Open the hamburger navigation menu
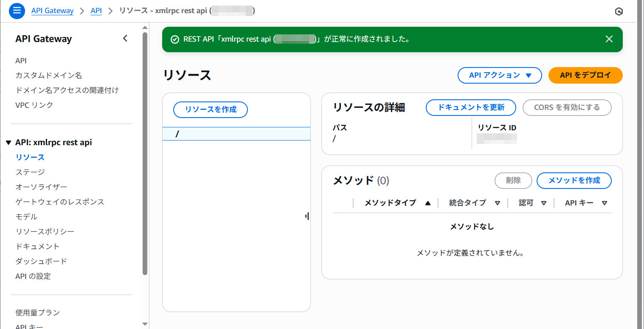This screenshot has height=329, width=644. [x=17, y=11]
